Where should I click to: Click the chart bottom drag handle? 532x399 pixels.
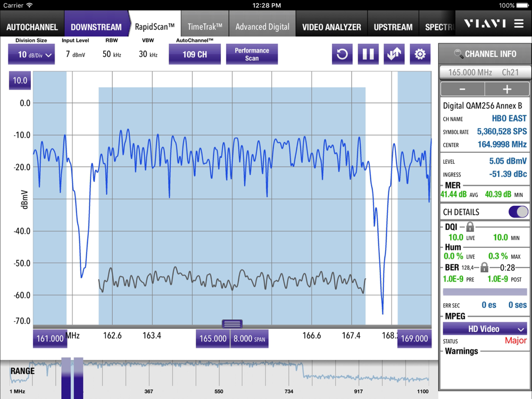tap(232, 323)
